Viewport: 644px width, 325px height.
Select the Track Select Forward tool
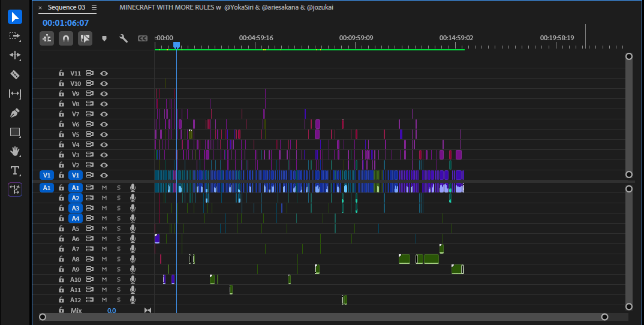click(x=15, y=36)
